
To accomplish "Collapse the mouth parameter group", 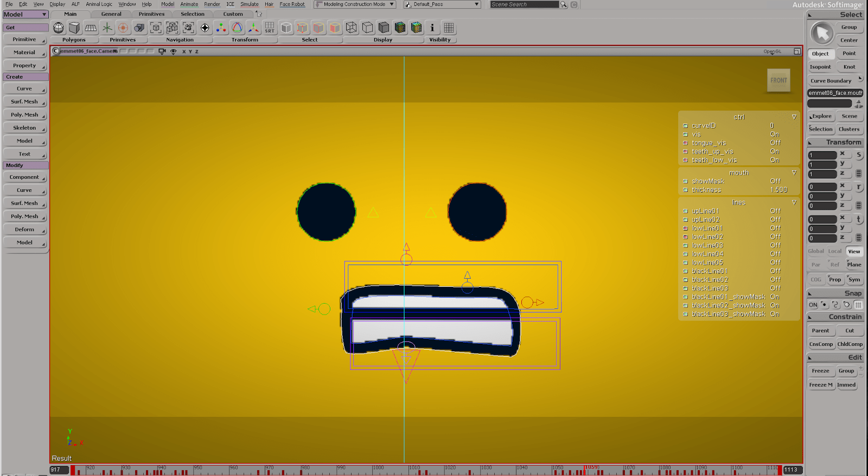I will 794,173.
